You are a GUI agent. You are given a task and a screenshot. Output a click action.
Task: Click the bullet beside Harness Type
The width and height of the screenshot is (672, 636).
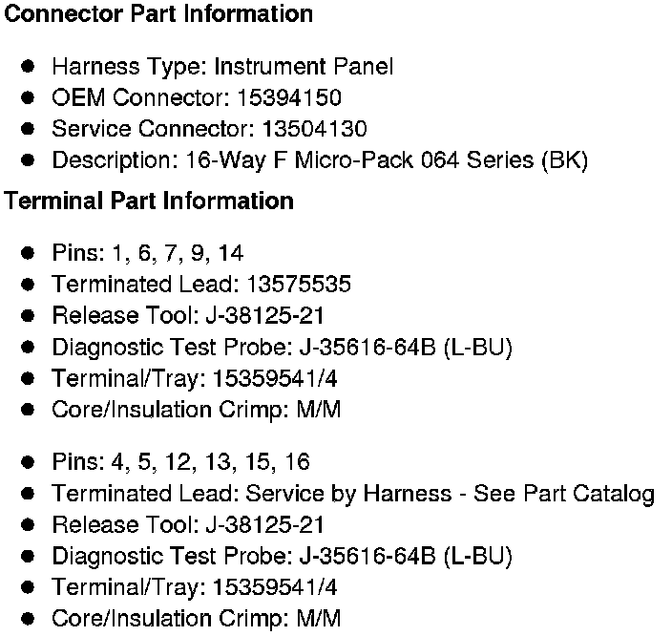[x=28, y=67]
